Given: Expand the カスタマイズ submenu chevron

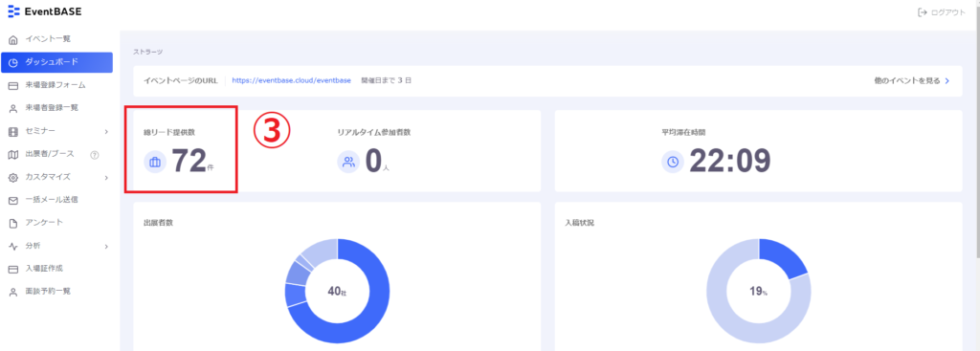Looking at the screenshot, I should click(x=106, y=177).
